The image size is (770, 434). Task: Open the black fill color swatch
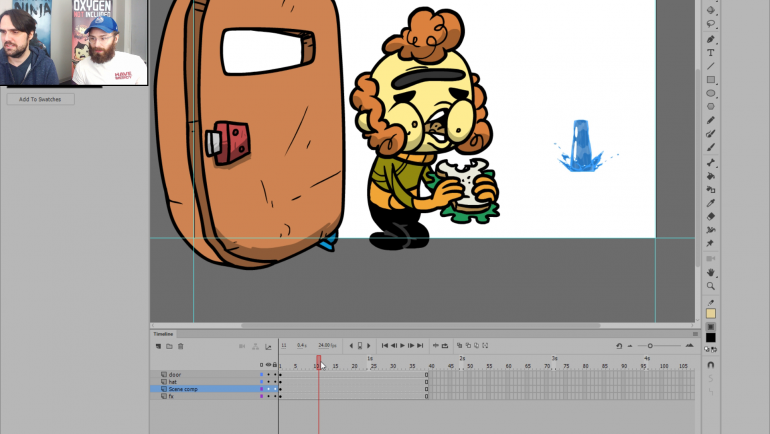click(711, 337)
